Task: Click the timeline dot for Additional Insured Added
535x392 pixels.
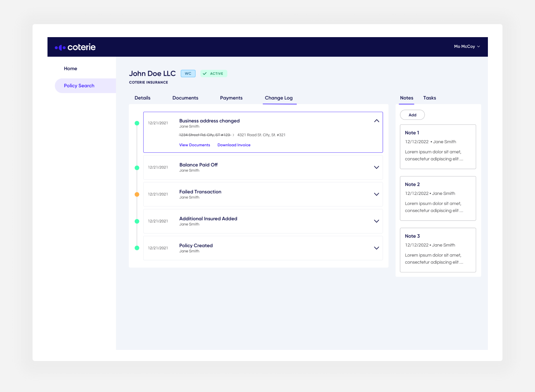Action: 137,221
